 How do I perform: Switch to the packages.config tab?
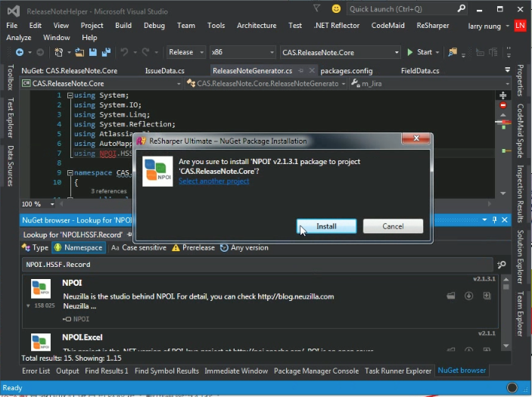point(347,71)
